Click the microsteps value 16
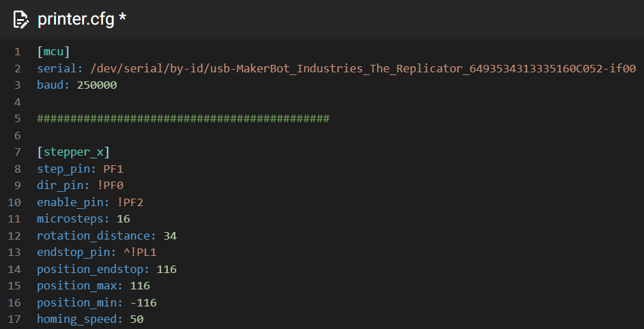Viewport: 644px width, 329px height. click(123, 218)
